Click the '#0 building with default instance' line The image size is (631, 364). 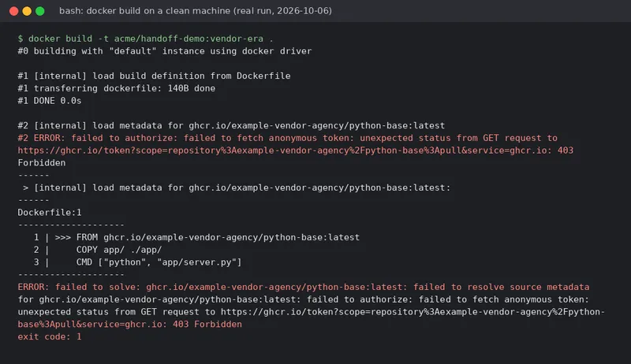point(165,51)
